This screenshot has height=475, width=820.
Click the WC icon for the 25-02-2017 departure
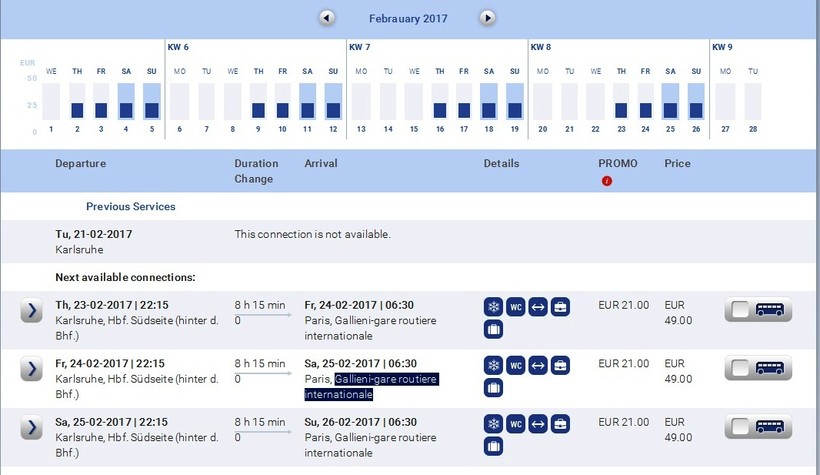516,423
